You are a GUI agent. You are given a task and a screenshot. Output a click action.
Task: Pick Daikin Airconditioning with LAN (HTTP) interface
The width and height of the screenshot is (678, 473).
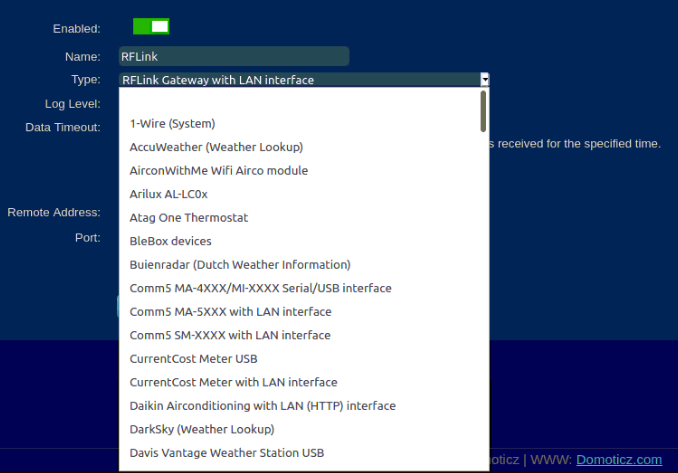tap(304, 406)
